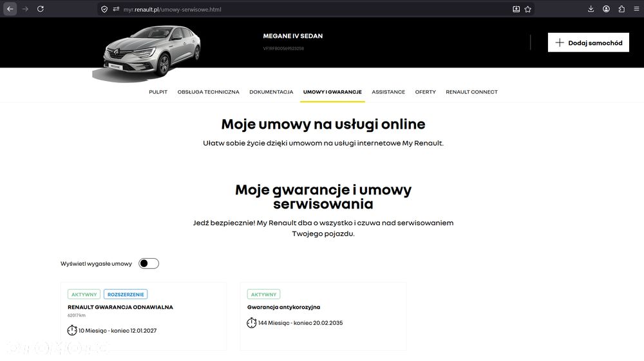Click the MEGANE IV SEDAN title
The width and height of the screenshot is (644, 361).
[293, 35]
